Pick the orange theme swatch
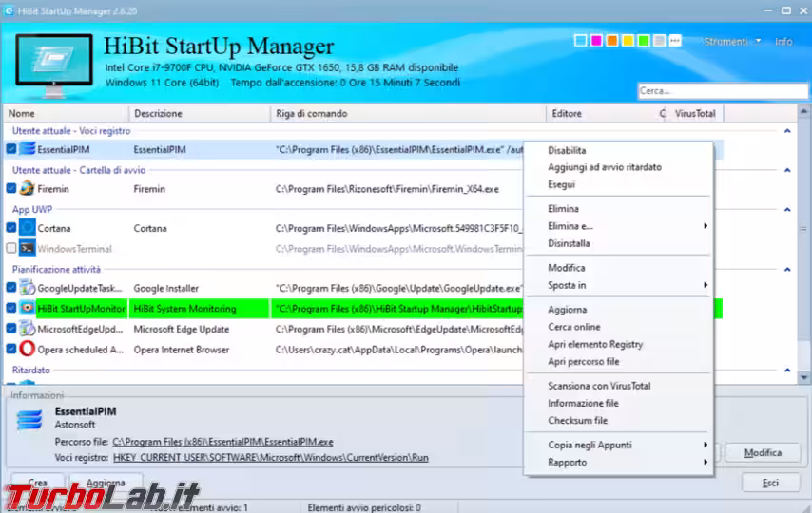 [612, 41]
